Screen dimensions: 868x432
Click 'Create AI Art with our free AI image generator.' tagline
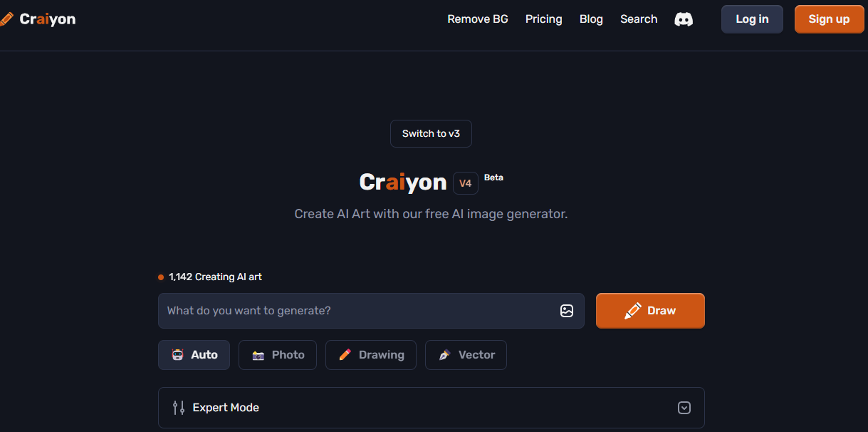click(431, 214)
